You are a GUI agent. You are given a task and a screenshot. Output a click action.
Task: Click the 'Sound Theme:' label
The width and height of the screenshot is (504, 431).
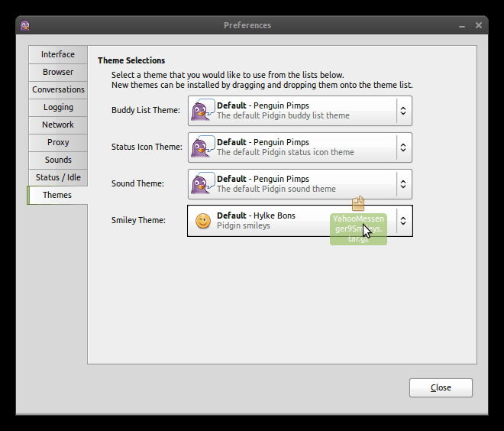click(137, 183)
